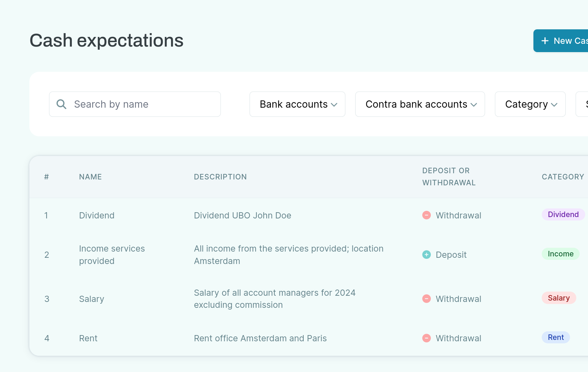This screenshot has width=588, height=372.
Task: Click the withdrawal minus icon on Rent row
Action: click(426, 338)
